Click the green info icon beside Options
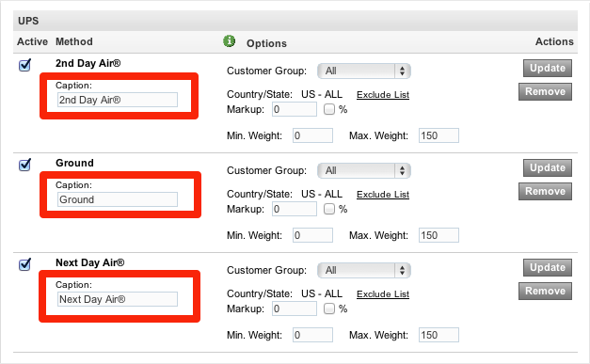This screenshot has height=364, width=590. (x=230, y=41)
